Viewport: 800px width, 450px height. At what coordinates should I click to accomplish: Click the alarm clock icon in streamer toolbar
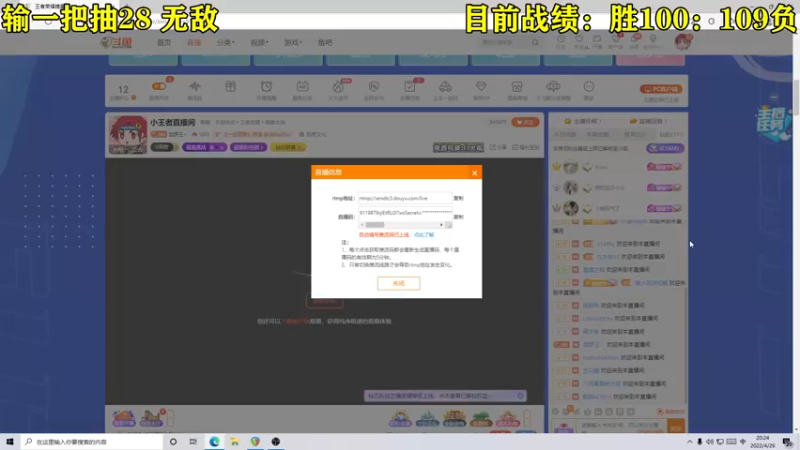[266, 87]
